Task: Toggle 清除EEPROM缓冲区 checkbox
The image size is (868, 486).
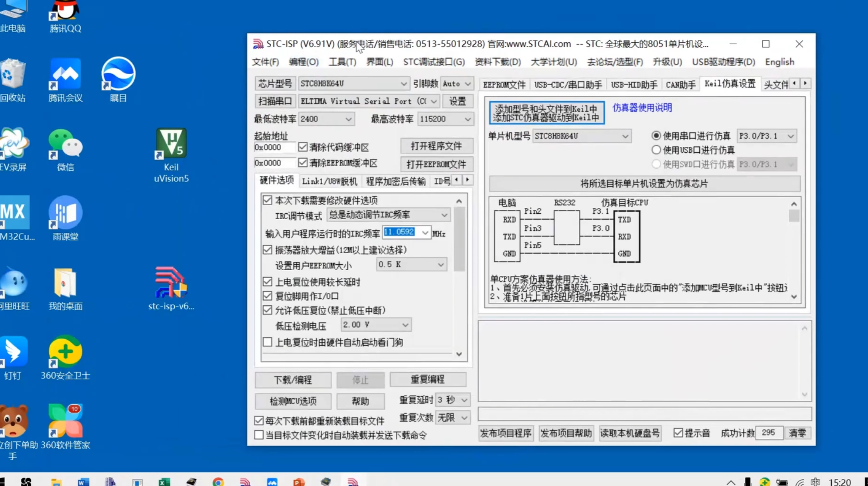Action: point(303,163)
